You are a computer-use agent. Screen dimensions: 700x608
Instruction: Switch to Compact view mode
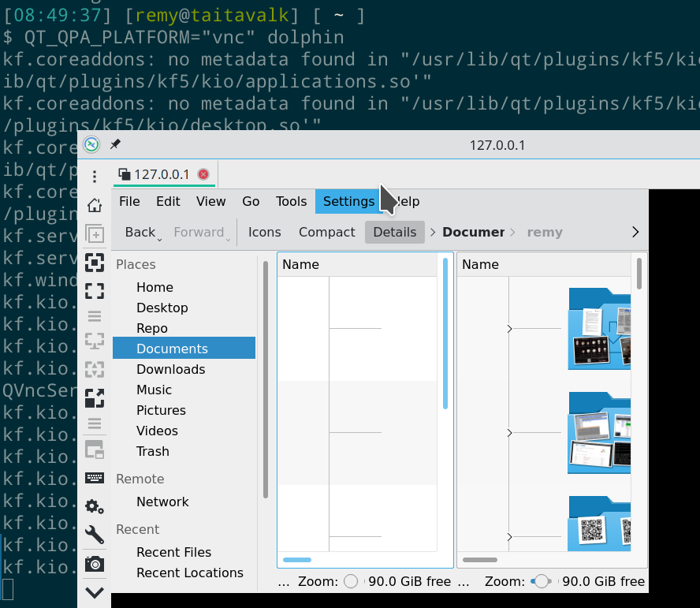pos(326,232)
